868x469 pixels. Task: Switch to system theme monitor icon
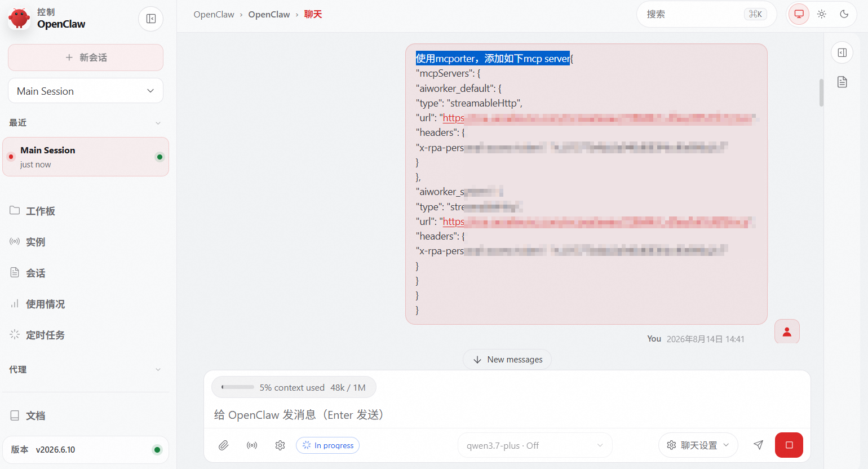[x=799, y=14]
